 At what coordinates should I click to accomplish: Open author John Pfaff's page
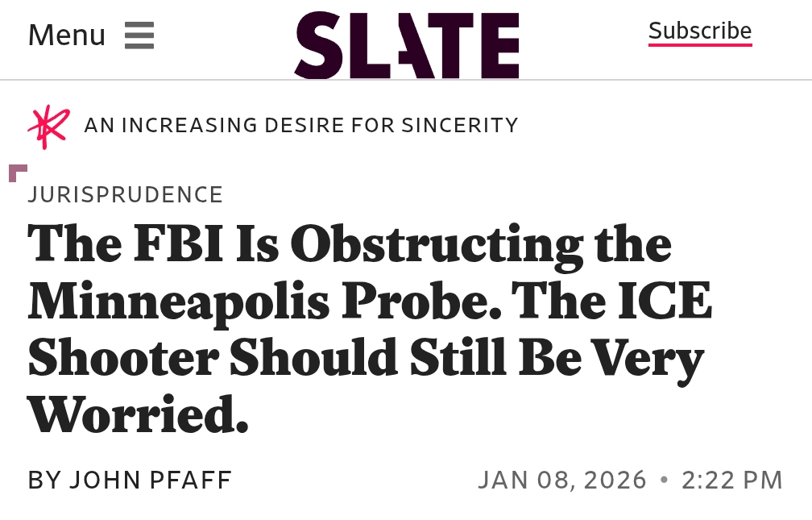click(x=151, y=480)
